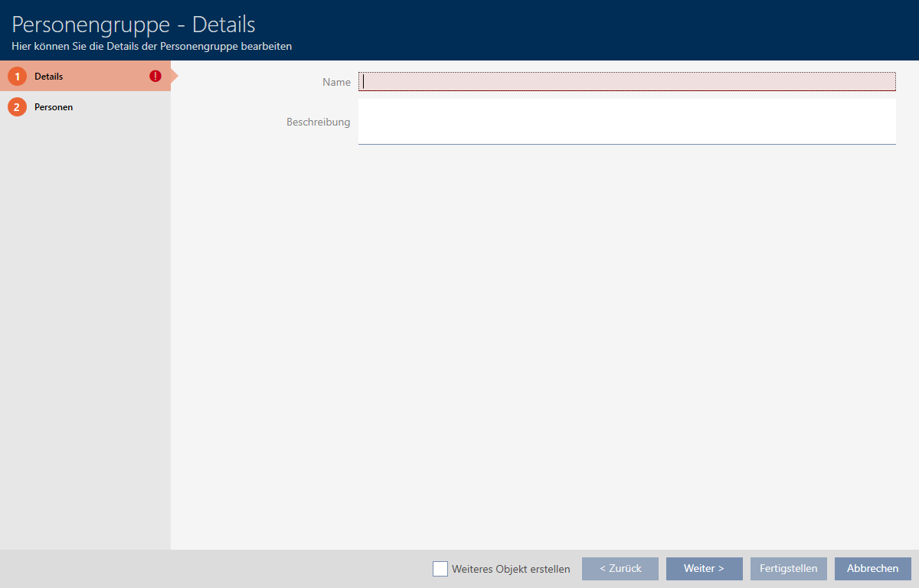Switch to the Personen step
The width and height of the screenshot is (919, 588).
click(x=54, y=107)
